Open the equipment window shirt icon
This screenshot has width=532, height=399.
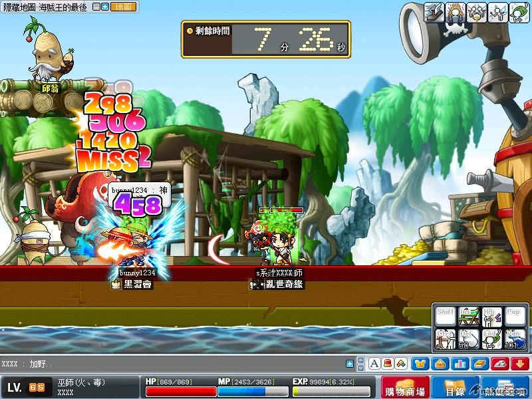[420, 364]
